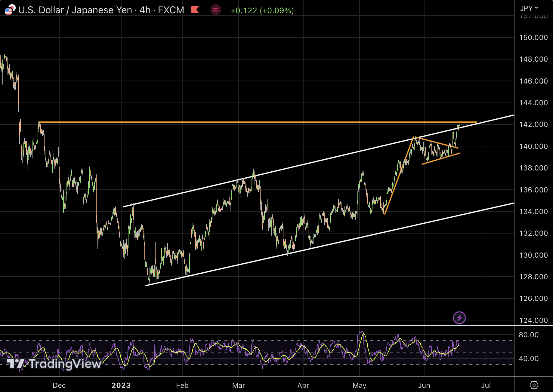Viewport: 553px width, 392px height.
Task: Click the 'FXCM' exchange label in the title
Action: click(x=171, y=10)
